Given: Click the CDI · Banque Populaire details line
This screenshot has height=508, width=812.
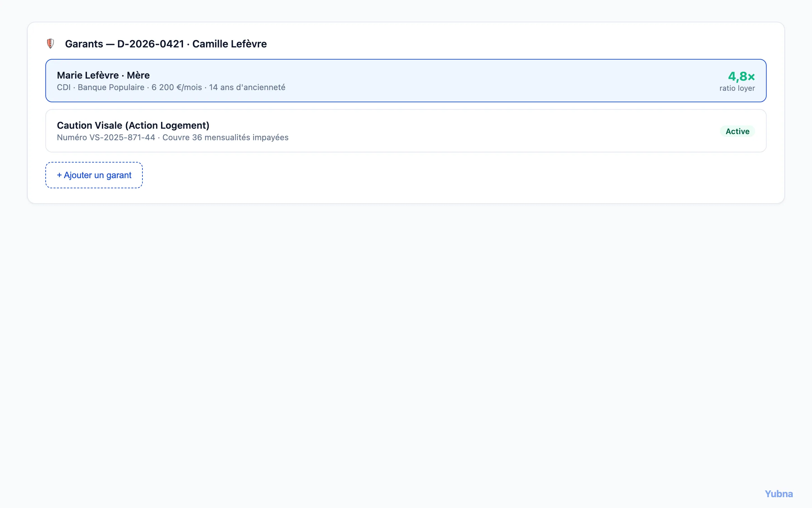Looking at the screenshot, I should tap(171, 87).
